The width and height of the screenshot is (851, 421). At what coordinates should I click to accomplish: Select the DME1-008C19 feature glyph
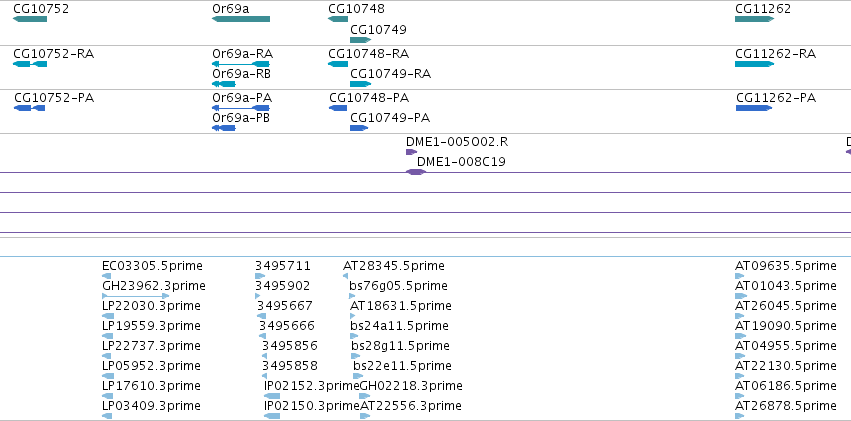416,172
